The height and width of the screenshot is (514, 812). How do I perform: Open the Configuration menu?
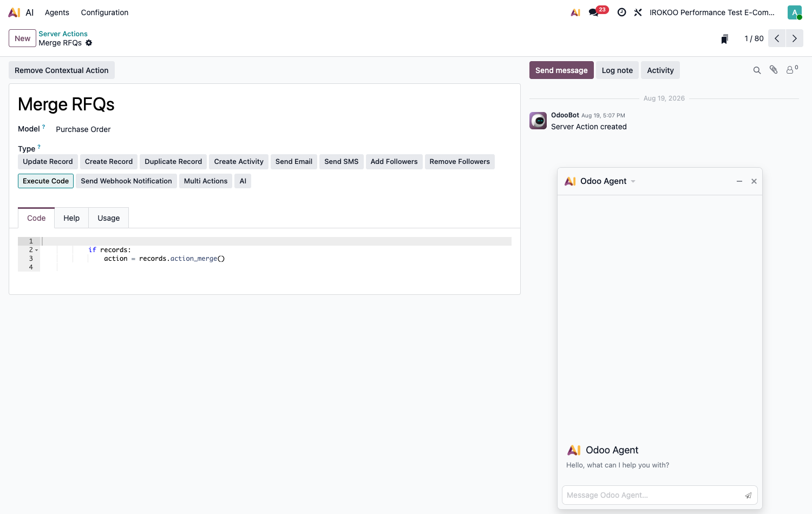click(104, 12)
